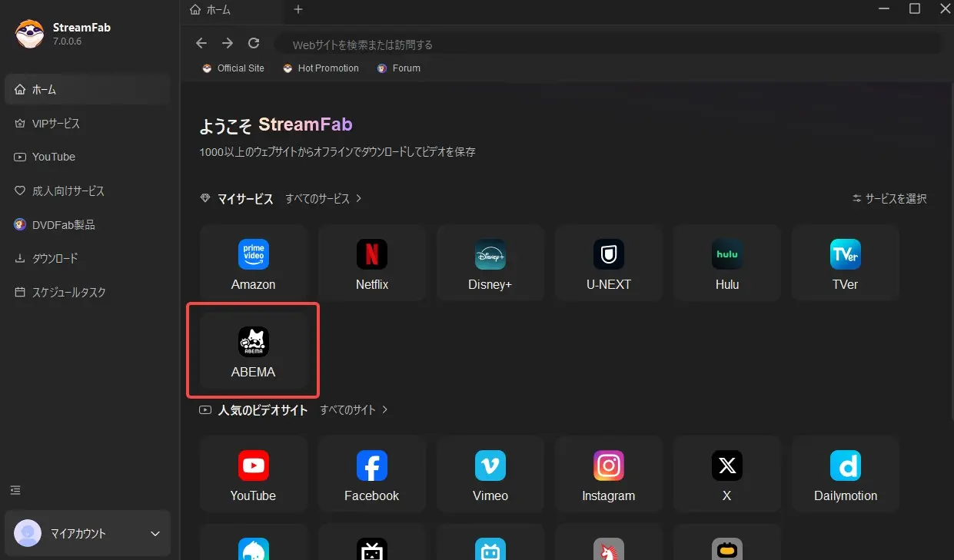Go back with the browser back arrow
The height and width of the screenshot is (560, 954).
[x=201, y=43]
